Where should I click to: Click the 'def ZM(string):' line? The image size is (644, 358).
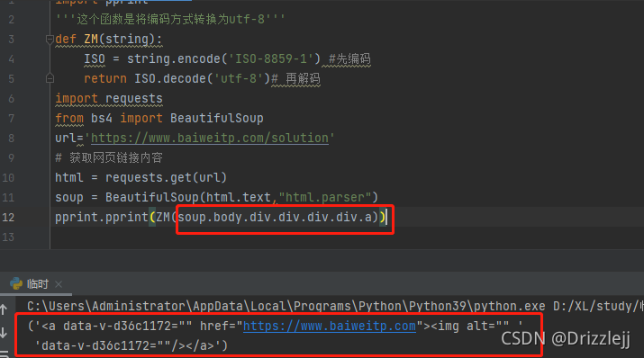(109, 40)
